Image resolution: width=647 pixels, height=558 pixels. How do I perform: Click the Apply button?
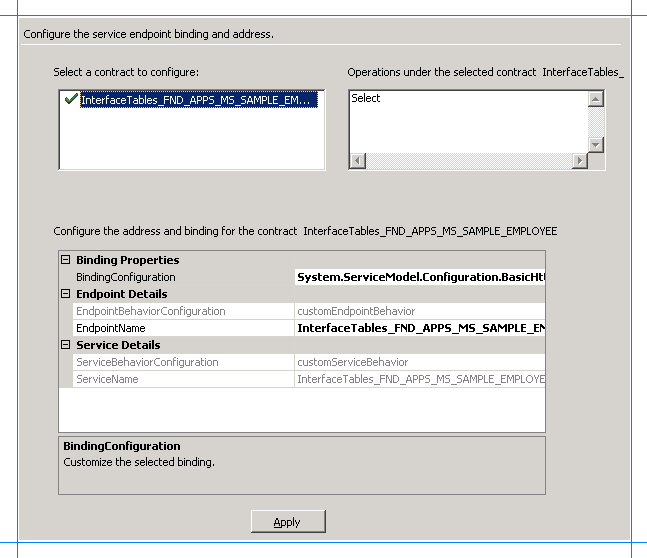[288, 522]
